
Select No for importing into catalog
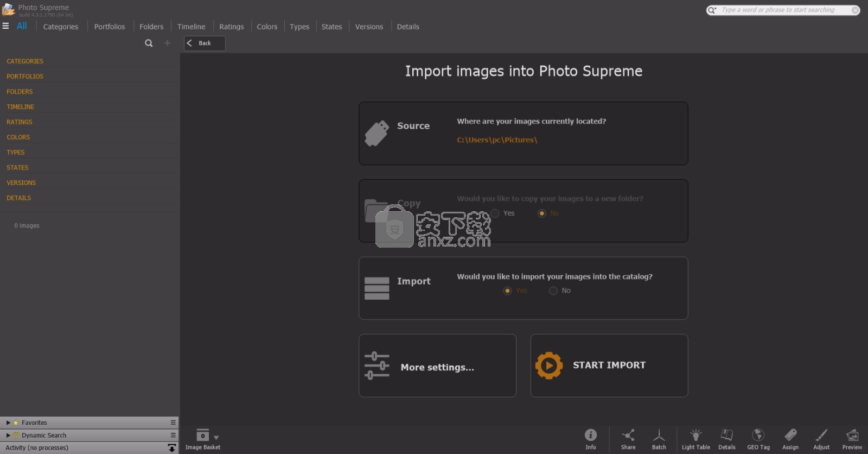tap(553, 291)
